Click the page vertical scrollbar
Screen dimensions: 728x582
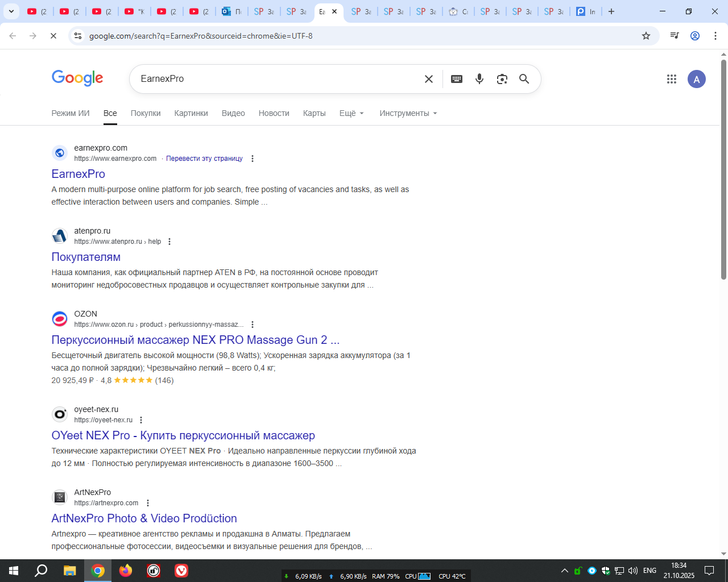click(x=723, y=169)
